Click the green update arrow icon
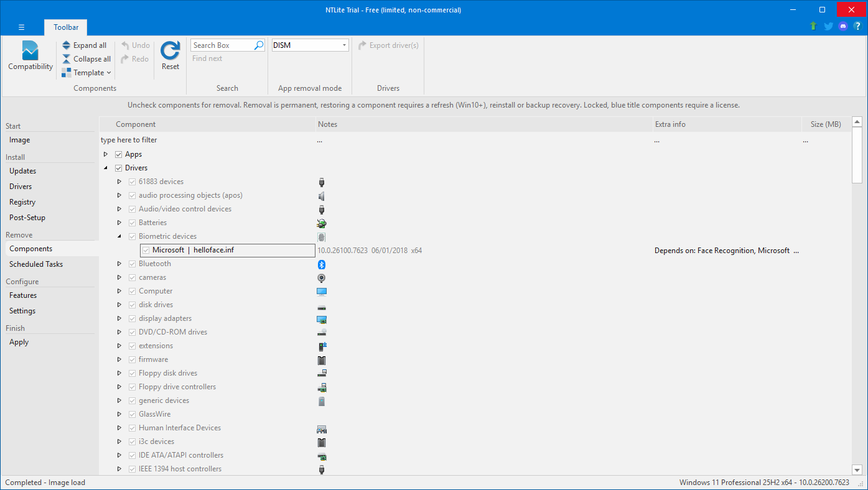868x490 pixels. [813, 26]
